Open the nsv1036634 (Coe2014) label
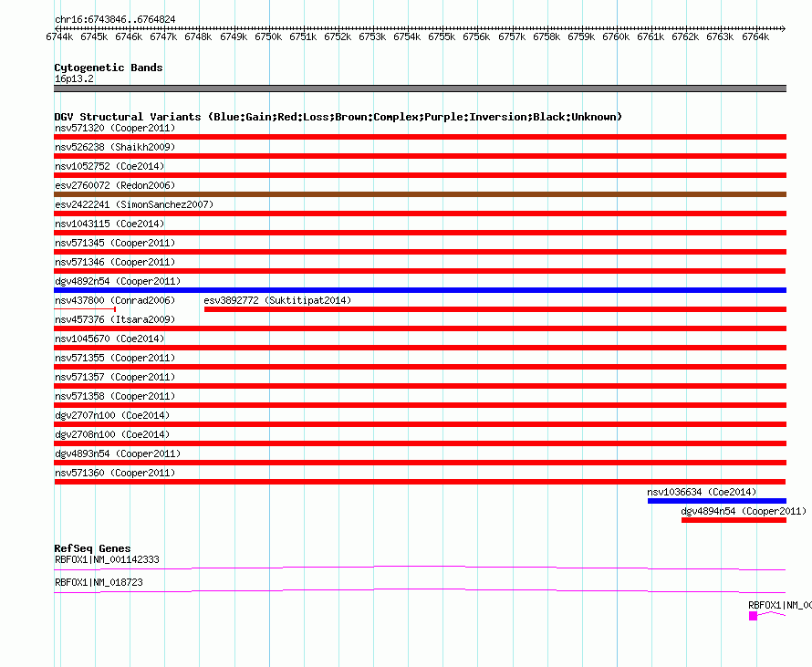The image size is (812, 667). pos(702,492)
